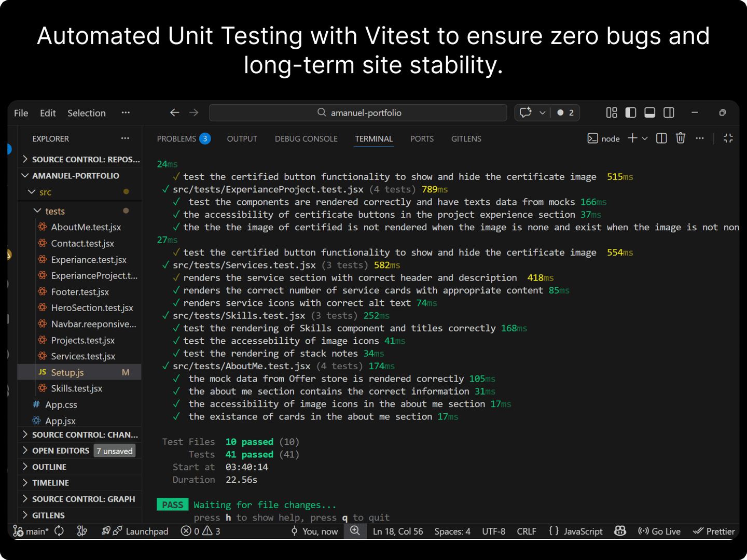This screenshot has width=747, height=560.
Task: Toggle the secondary side bar
Action: click(668, 113)
